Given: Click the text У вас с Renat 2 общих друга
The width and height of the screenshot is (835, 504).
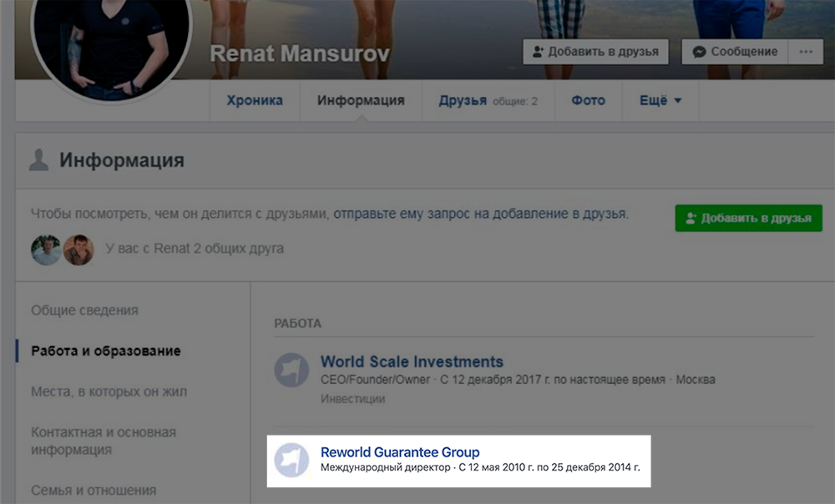Looking at the screenshot, I should click(x=195, y=249).
